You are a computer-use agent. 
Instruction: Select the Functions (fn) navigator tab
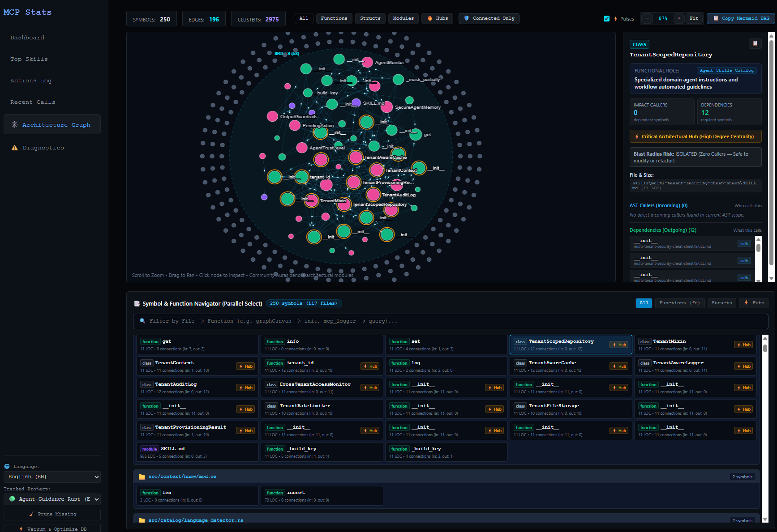(x=679, y=303)
